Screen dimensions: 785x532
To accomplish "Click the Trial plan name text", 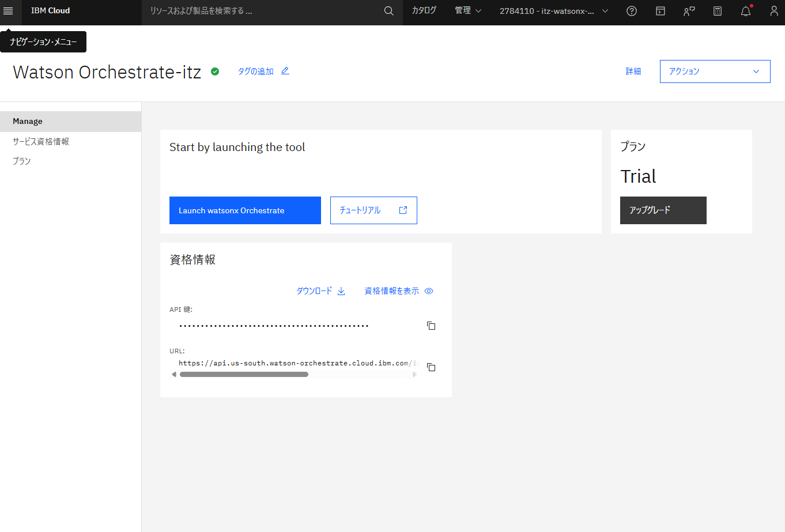I will (638, 176).
